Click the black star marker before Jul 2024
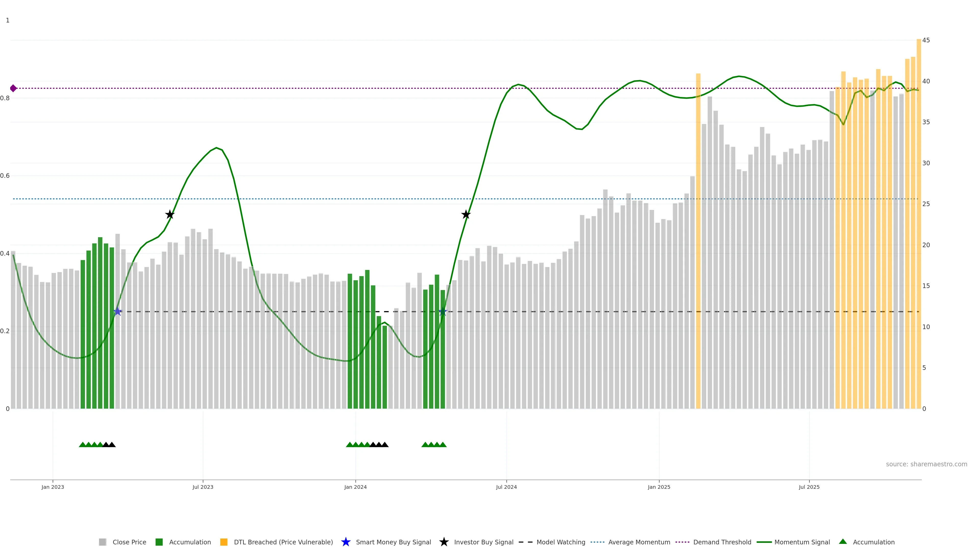Image resolution: width=980 pixels, height=551 pixels. 466,215
